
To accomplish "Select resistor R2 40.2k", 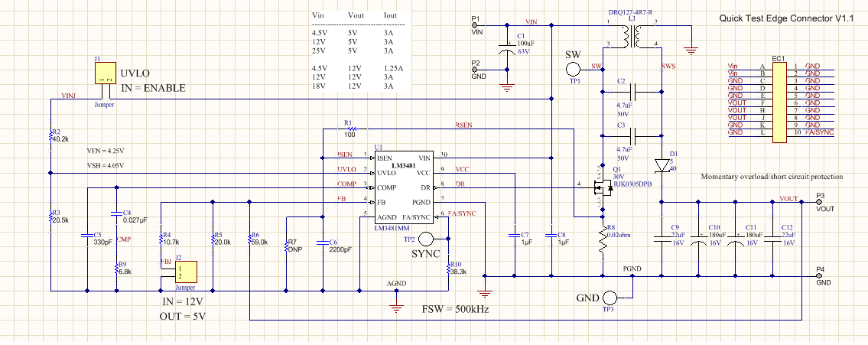I will 50,135.
